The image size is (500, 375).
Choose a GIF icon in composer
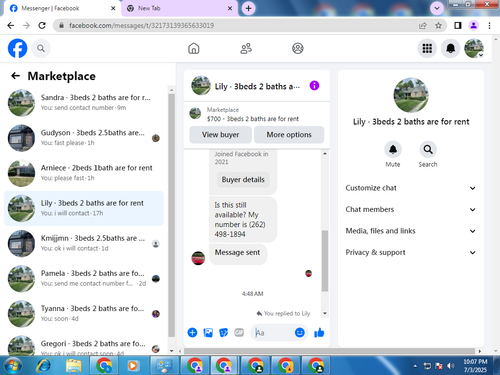[239, 332]
